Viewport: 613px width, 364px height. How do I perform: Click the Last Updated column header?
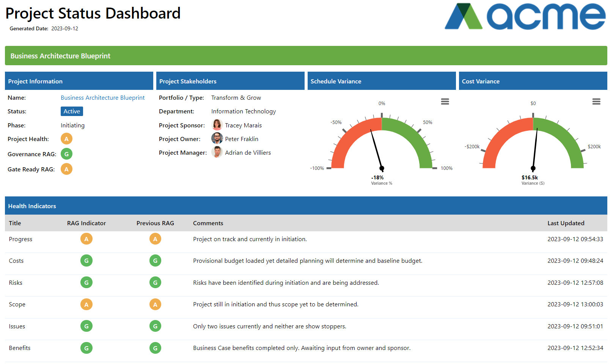[x=566, y=223]
